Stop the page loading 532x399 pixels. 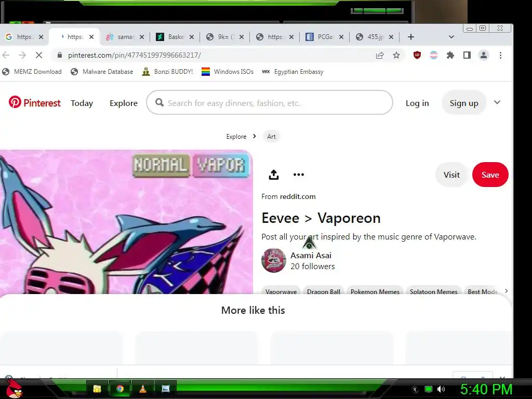pos(39,55)
